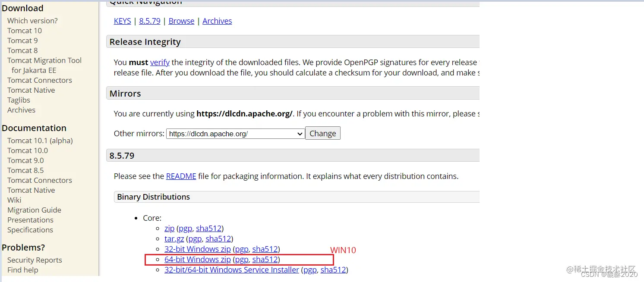Open the Migration Guide sidebar link

point(34,210)
